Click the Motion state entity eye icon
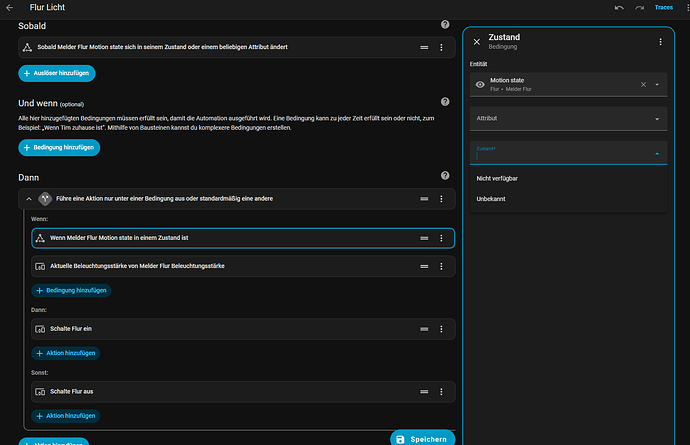Viewport: 690px width, 445px height. 480,85
